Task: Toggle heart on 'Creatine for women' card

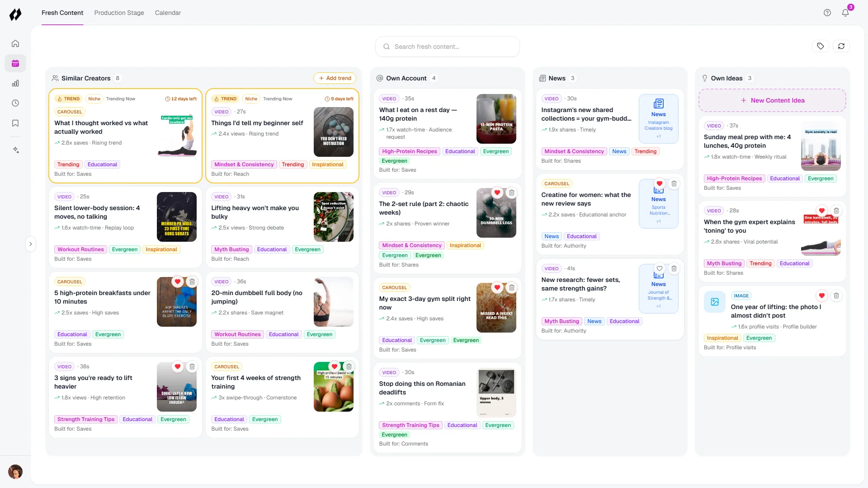Action: click(x=660, y=183)
